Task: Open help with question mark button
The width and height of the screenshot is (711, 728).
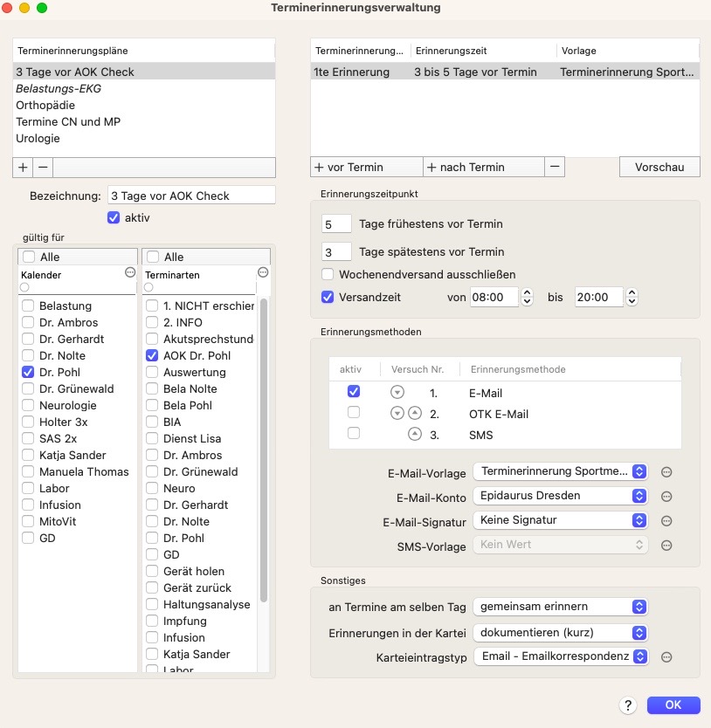Action: [x=628, y=705]
